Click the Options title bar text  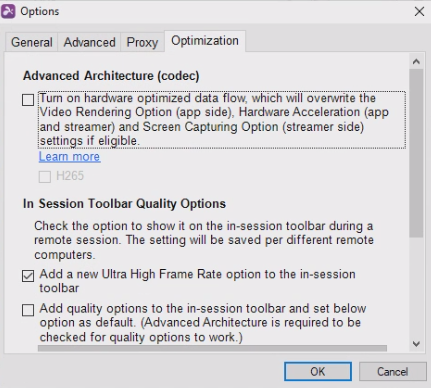pos(40,11)
